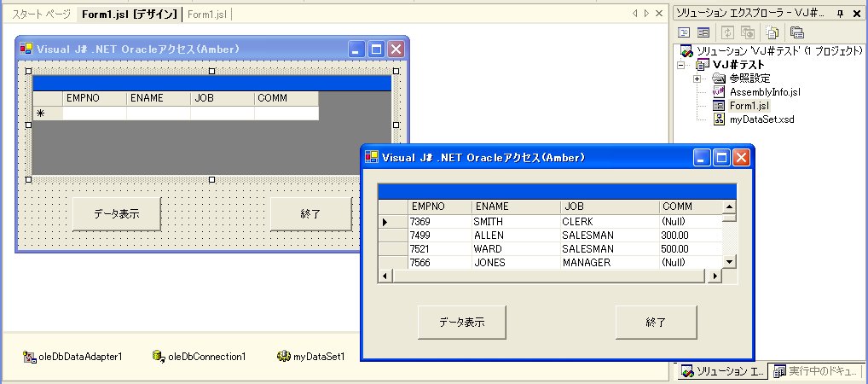This screenshot has height=384, width=868.
Task: Select the oleDbDataAdapter1 component in tray
Action: [72, 357]
